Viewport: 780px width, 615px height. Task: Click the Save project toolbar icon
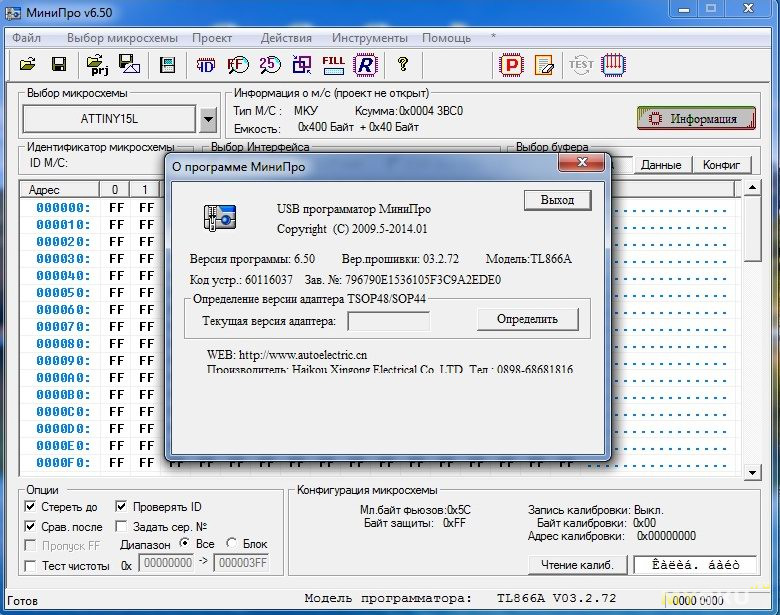tap(129, 64)
